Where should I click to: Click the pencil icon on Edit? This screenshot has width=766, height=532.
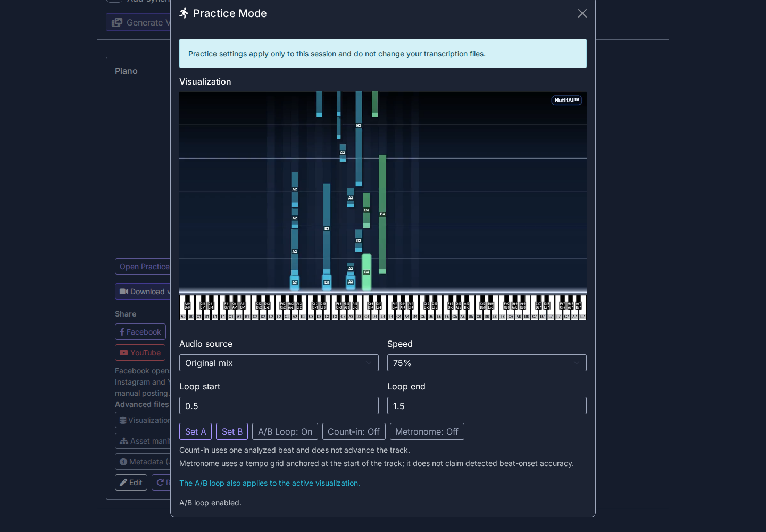click(x=123, y=483)
